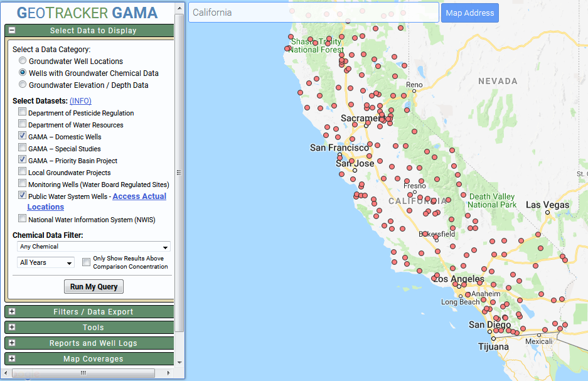Open the Any Chemical dropdown
This screenshot has height=381, width=588.
[x=94, y=247]
